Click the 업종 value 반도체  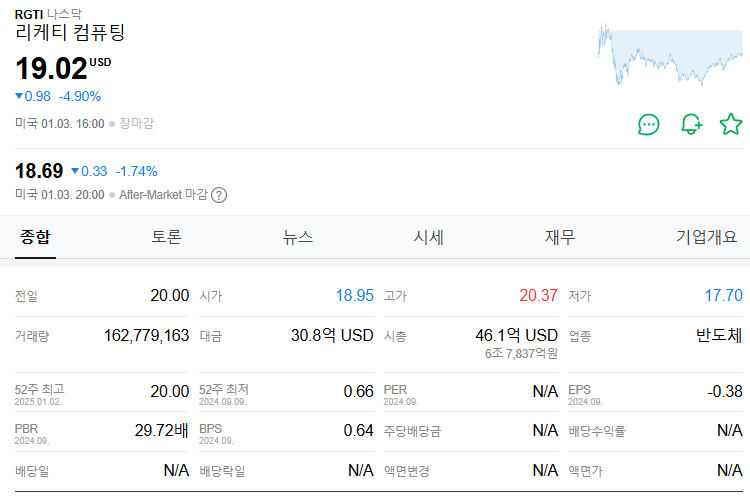click(x=719, y=335)
